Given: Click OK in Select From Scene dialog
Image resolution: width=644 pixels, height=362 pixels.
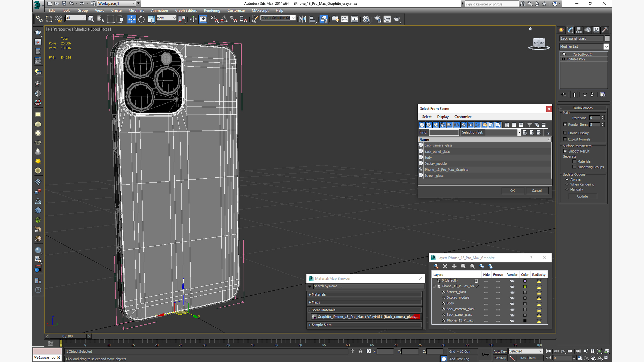Looking at the screenshot, I should coord(512,191).
